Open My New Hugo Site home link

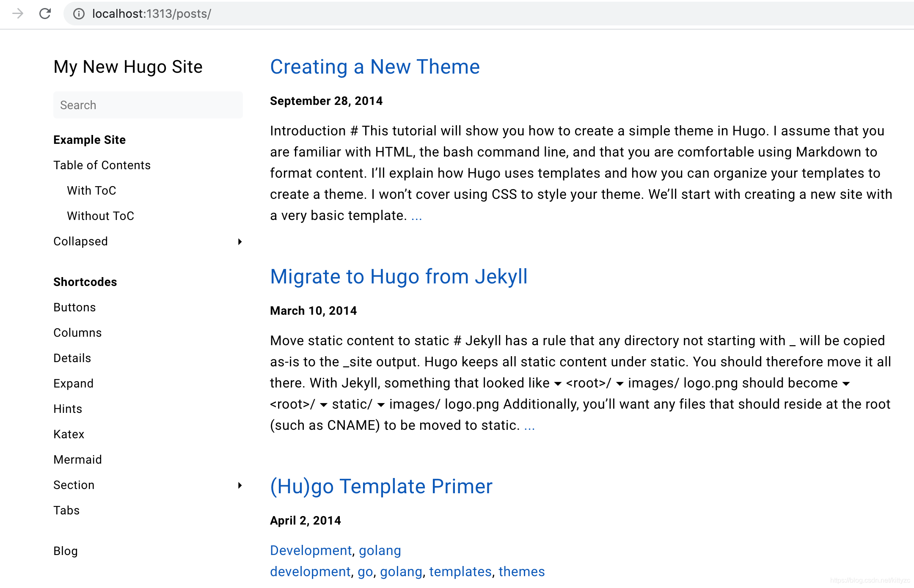[x=128, y=67]
